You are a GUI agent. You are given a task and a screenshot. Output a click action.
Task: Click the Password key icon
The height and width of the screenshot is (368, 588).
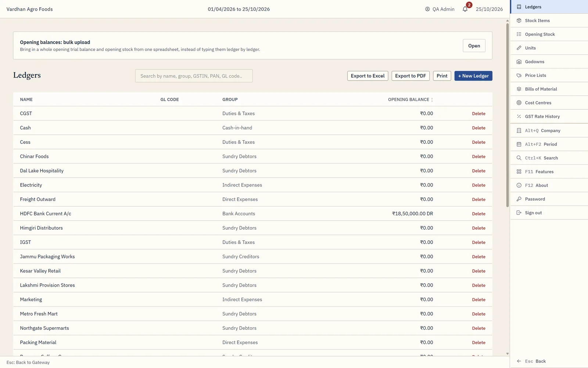pyautogui.click(x=519, y=199)
